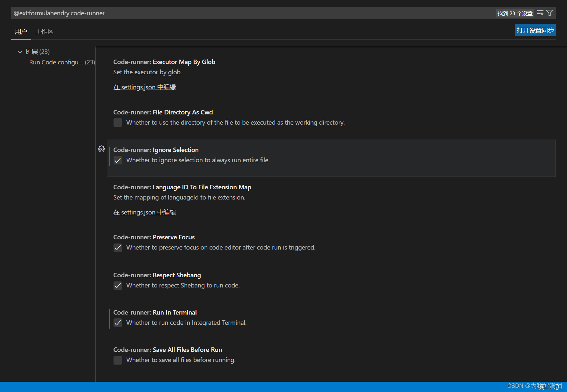Switch to the 用户 settings tab

[21, 32]
